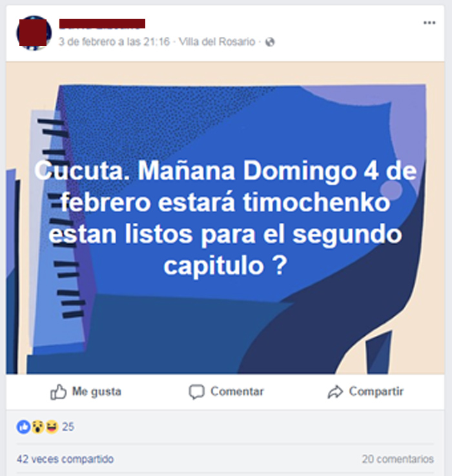The image size is (452, 476).
Task: Click the redacted profile picture
Action: click(x=34, y=33)
